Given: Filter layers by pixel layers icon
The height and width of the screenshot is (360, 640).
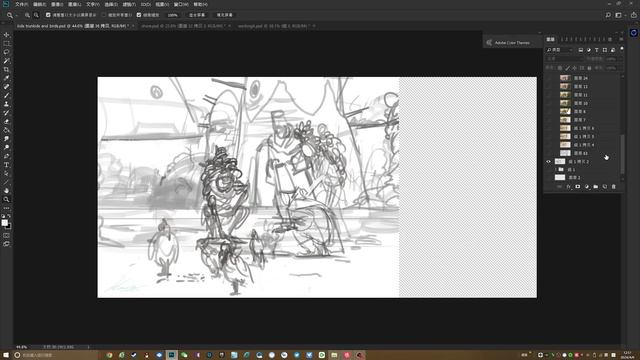Looking at the screenshot, I should coord(580,50).
